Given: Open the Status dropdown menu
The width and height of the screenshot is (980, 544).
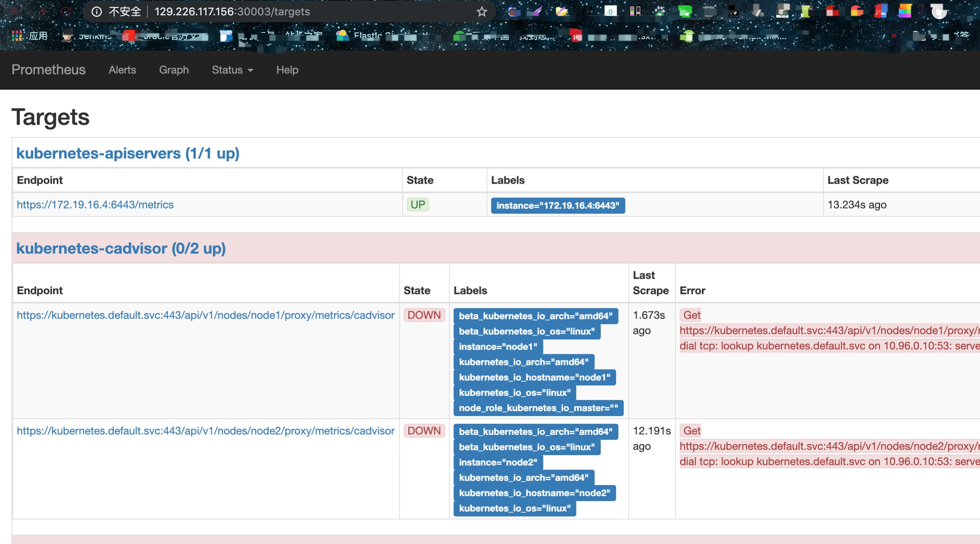Looking at the screenshot, I should (x=232, y=70).
